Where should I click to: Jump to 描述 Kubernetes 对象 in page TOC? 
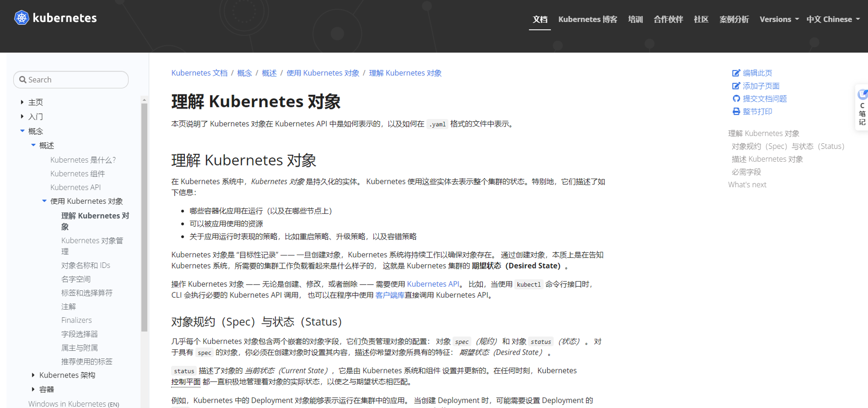(767, 159)
